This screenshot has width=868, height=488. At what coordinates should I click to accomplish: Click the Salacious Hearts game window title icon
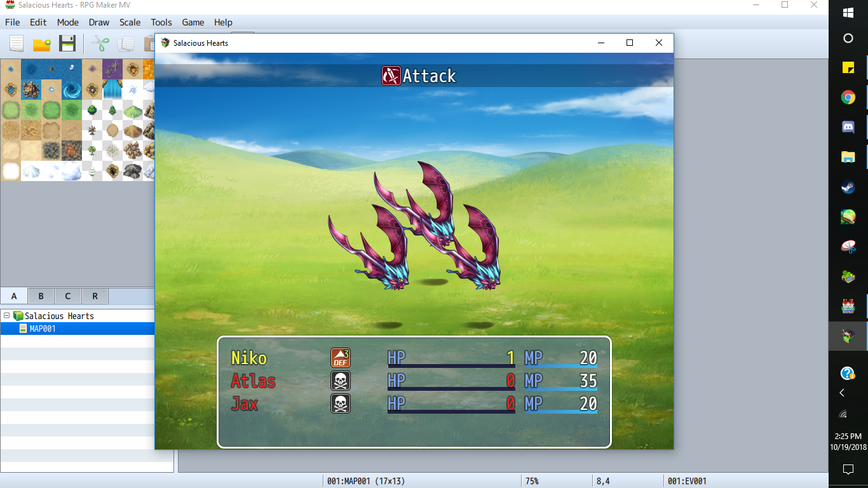pyautogui.click(x=165, y=43)
